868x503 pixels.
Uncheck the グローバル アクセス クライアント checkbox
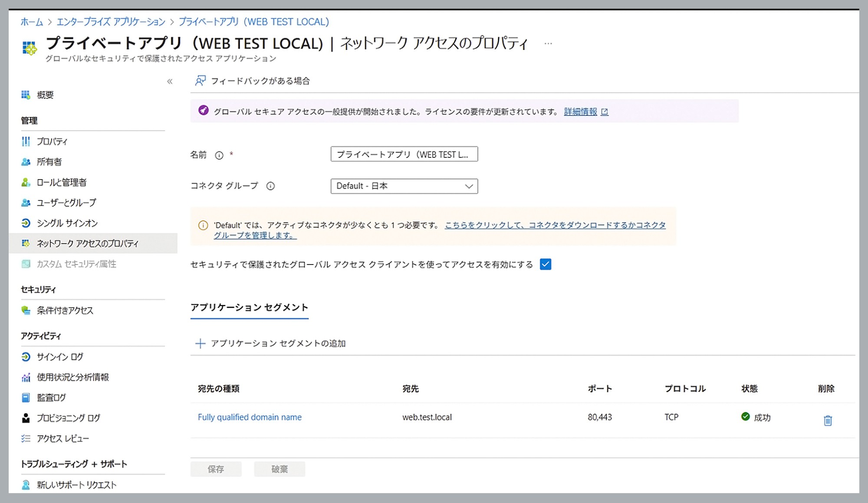545,265
